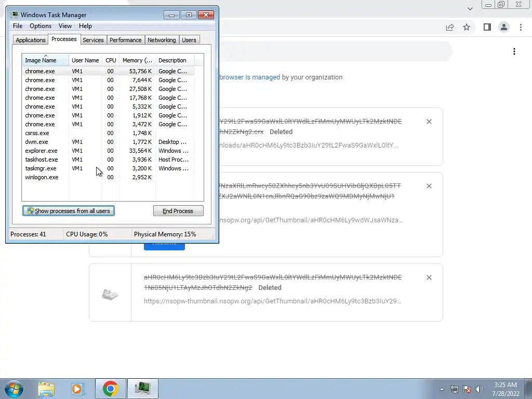The height and width of the screenshot is (399, 532).
Task: Open Chrome's three-dot main menu
Action: point(521,27)
